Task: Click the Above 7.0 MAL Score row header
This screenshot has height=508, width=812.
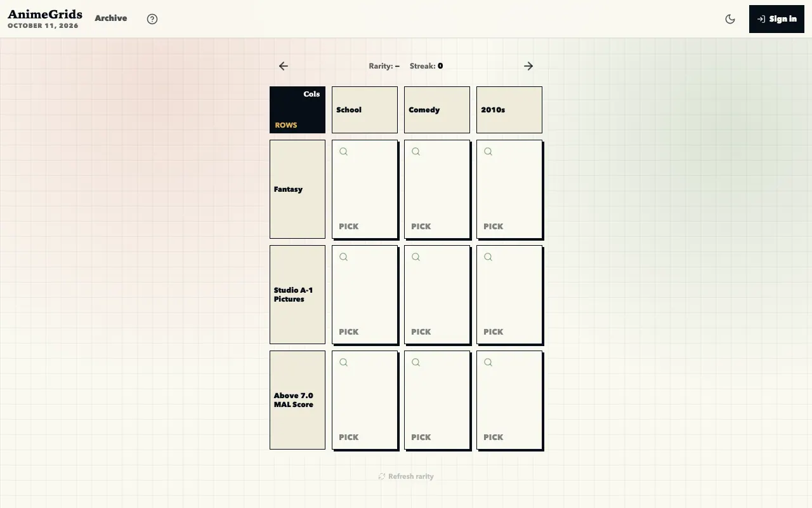Action: (x=298, y=400)
